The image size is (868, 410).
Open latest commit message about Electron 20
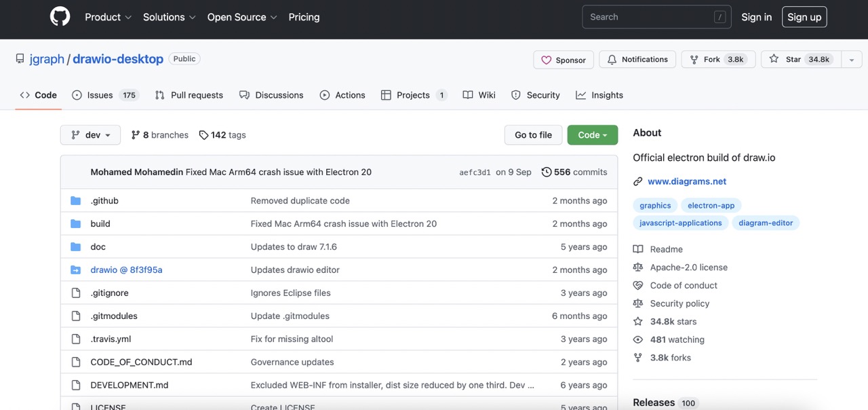(279, 172)
